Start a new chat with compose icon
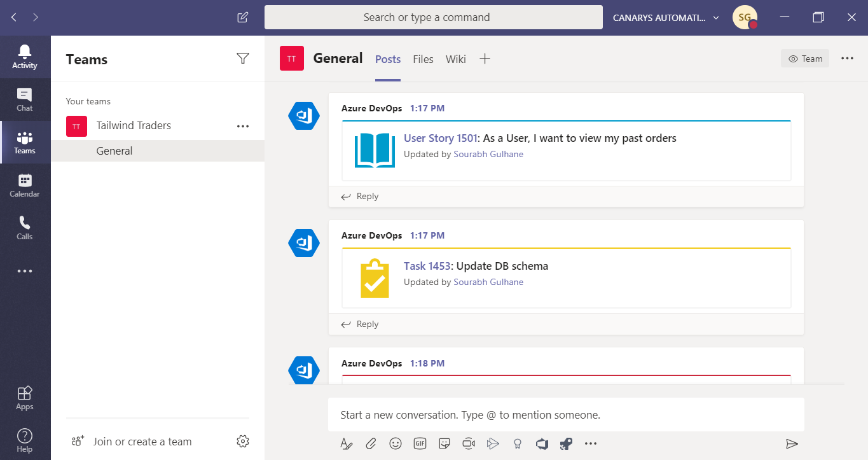The height and width of the screenshot is (460, 868). [242, 18]
